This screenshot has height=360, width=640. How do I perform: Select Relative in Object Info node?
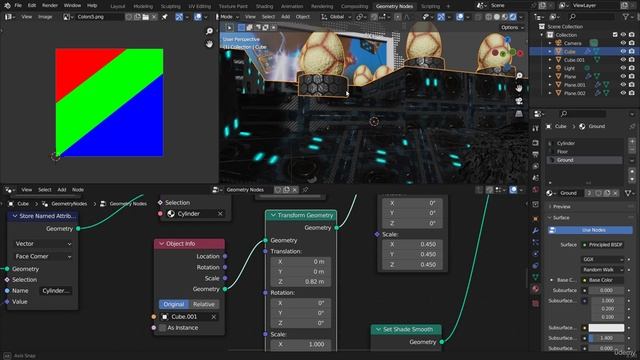coord(204,304)
